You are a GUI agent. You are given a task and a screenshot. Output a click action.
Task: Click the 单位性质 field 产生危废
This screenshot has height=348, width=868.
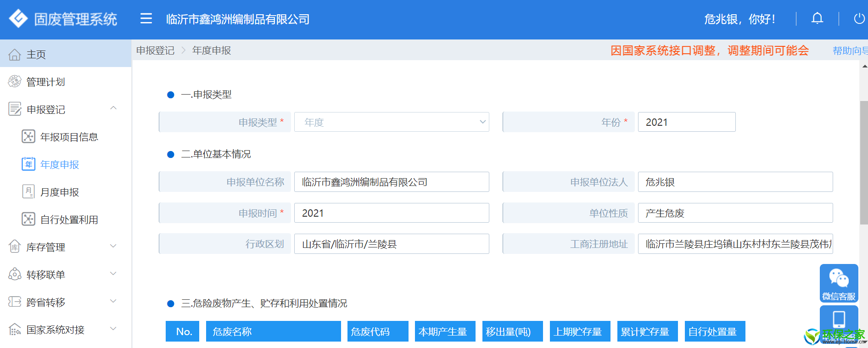click(x=735, y=213)
